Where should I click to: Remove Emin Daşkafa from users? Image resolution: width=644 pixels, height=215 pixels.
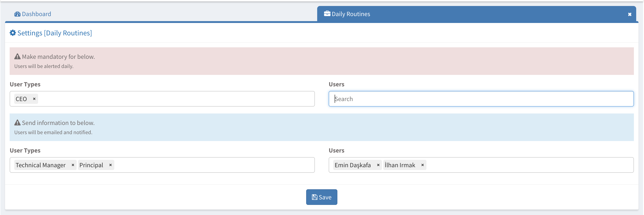click(x=378, y=165)
